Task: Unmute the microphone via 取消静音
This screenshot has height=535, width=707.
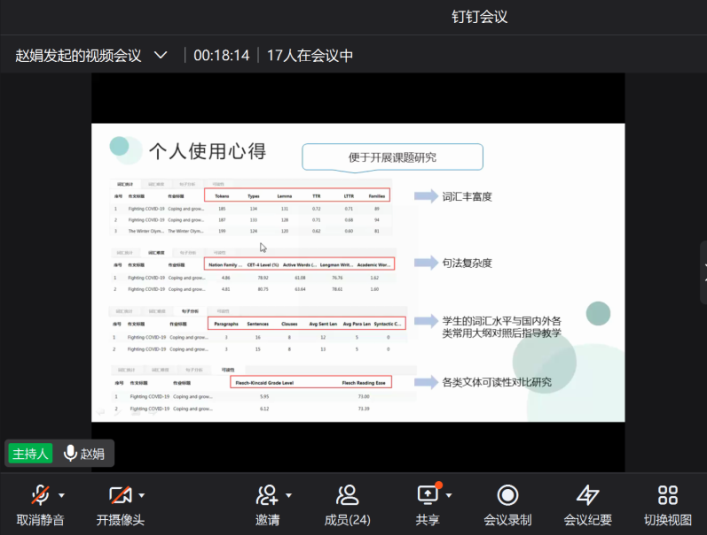Action: pos(39,496)
